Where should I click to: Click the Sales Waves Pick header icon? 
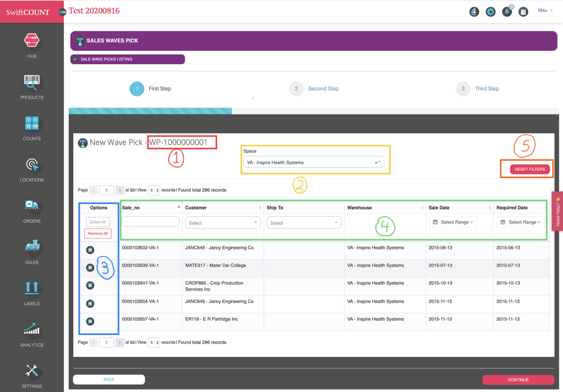point(80,41)
